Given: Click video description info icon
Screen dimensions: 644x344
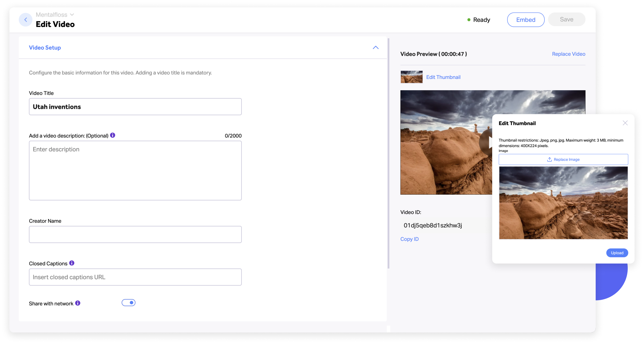Looking at the screenshot, I should point(113,135).
